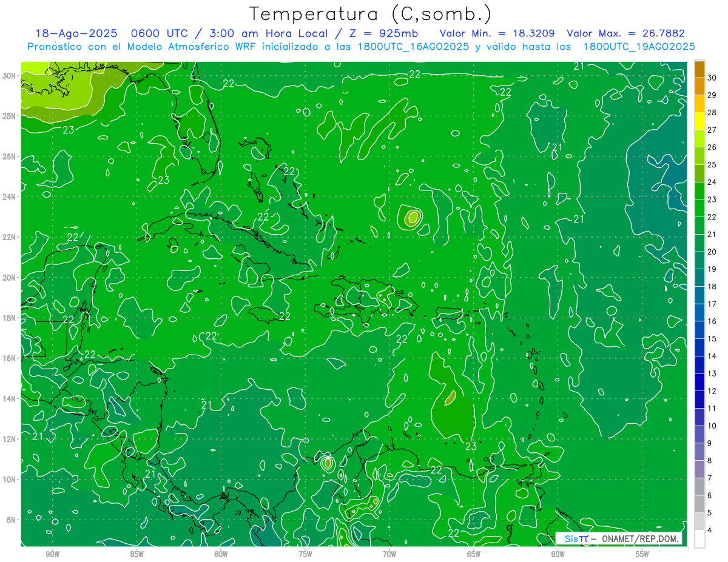728x562 pixels.
Task: Click the "1800UTC_19AGO2025" valid-until time text
Action: pyautogui.click(x=639, y=47)
